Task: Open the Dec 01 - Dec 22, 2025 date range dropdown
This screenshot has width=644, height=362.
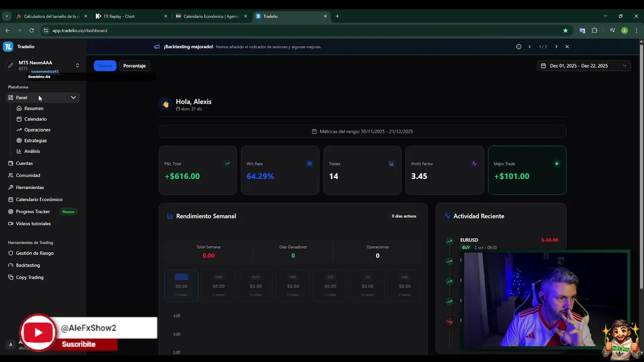Action: (x=584, y=66)
